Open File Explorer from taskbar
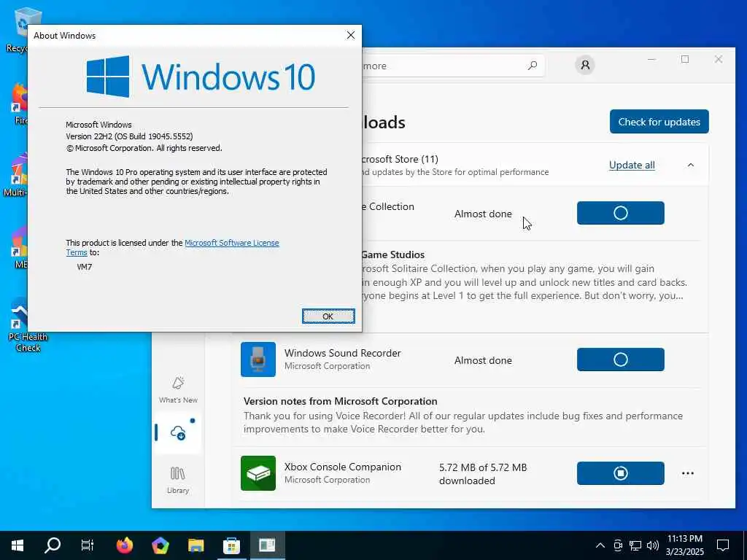Viewport: 747px width, 560px height. pos(196,545)
